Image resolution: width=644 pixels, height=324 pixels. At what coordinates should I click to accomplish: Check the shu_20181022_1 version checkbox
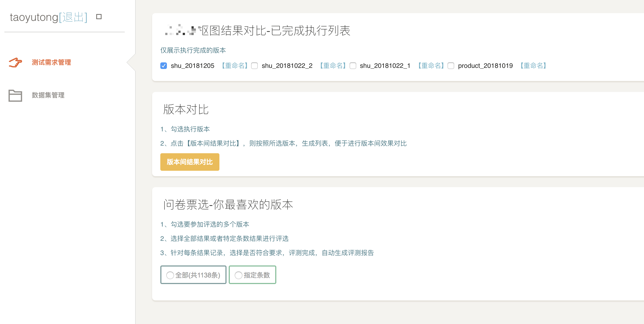(353, 66)
